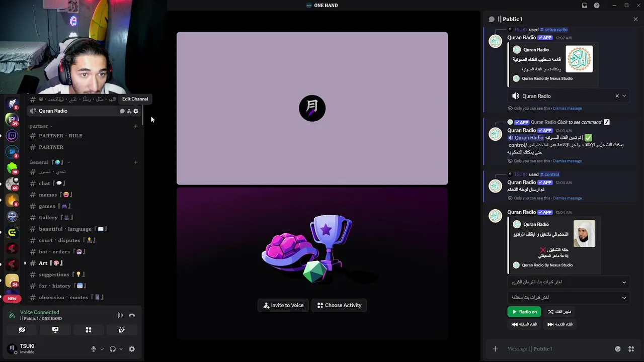Open user settings gear beside TSUKI
This screenshot has height=362, width=644.
[x=132, y=349]
